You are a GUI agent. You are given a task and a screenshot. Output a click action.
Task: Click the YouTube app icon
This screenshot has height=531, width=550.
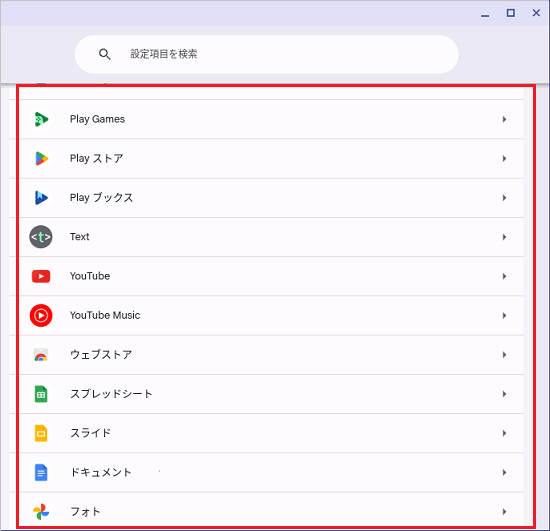pos(41,276)
